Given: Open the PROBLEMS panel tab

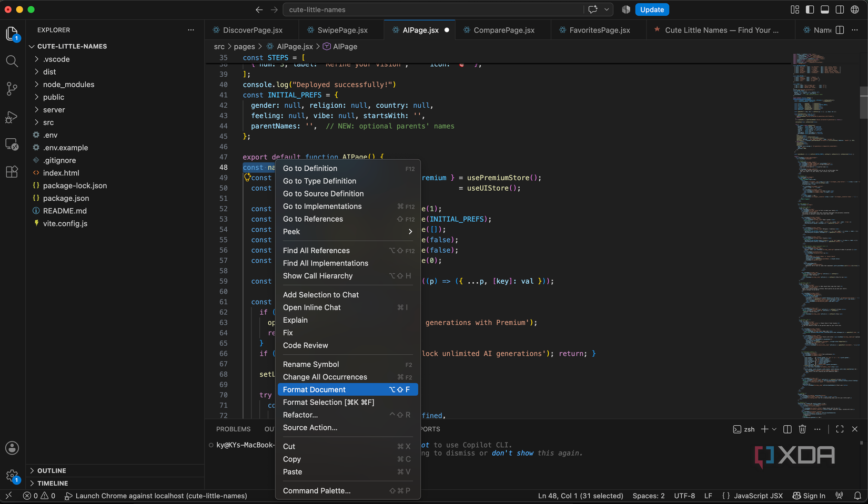Looking at the screenshot, I should click(233, 429).
